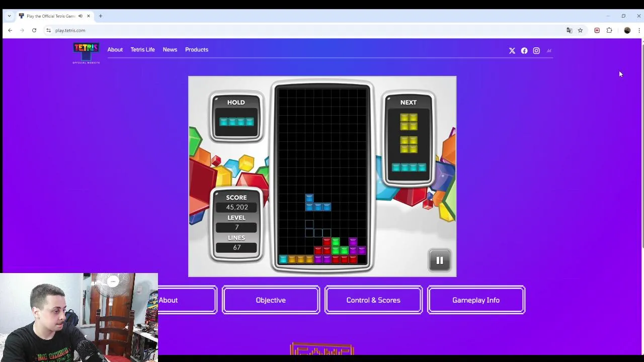The height and width of the screenshot is (362, 644).
Task: Click the score value 45,202
Action: (236, 207)
